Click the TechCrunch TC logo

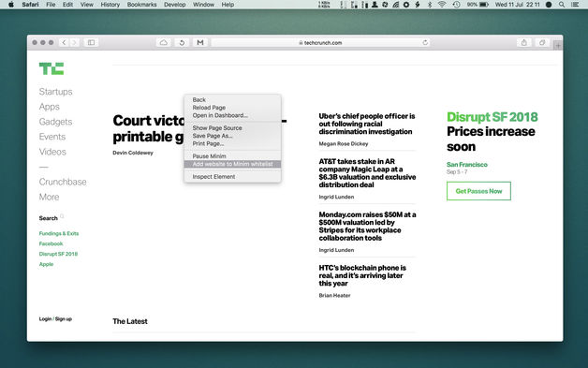[51, 68]
